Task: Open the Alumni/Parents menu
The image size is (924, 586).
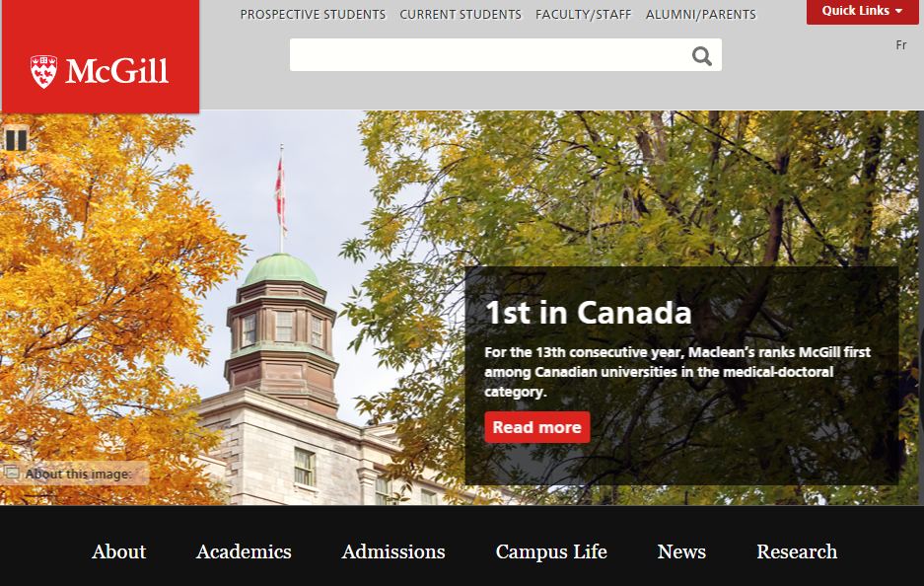Action: pos(701,14)
